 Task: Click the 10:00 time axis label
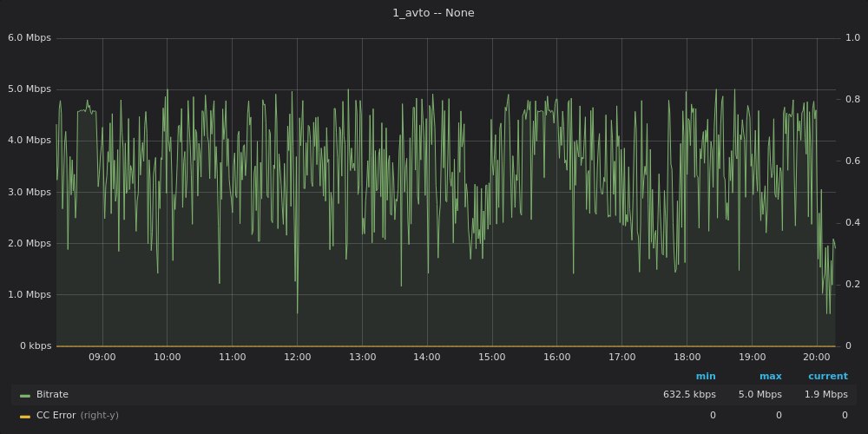(168, 357)
